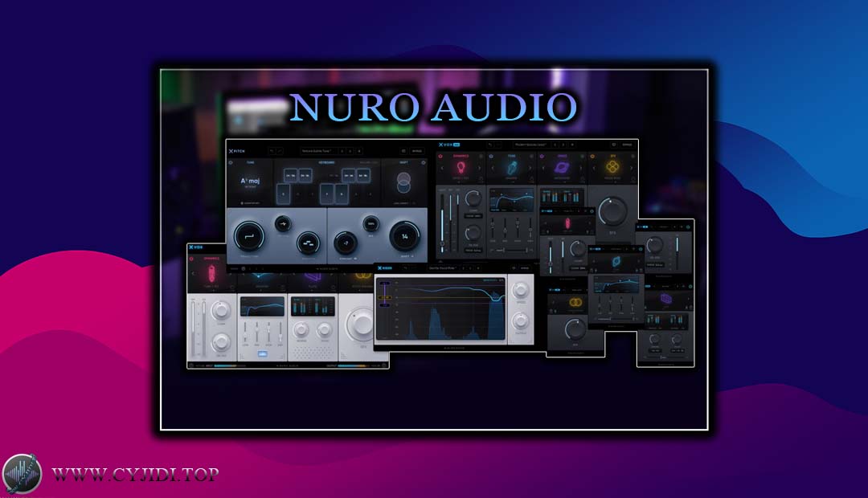The width and height of the screenshot is (868, 498).
Task: Click the XRIDER logo in the rider plugin
Action: 385,268
